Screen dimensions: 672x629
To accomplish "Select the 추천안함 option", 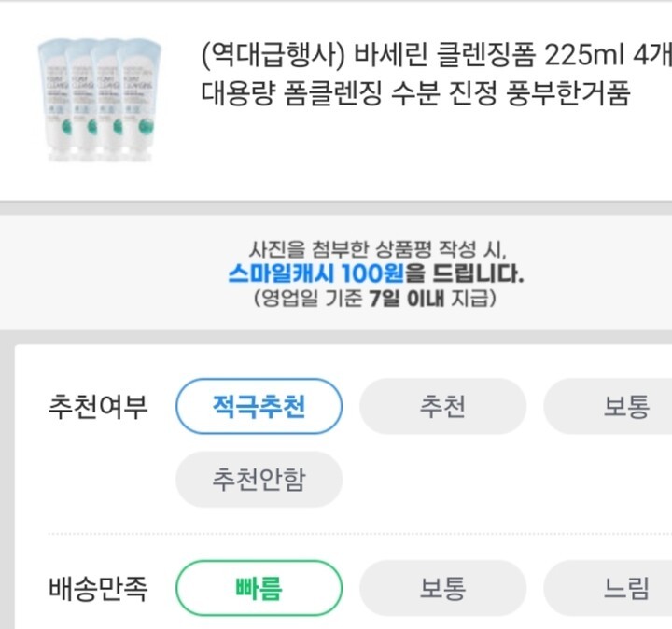I will pyautogui.click(x=259, y=480).
